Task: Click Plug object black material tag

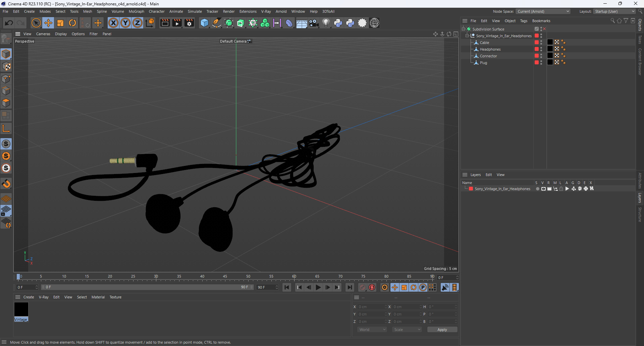Action: tap(550, 62)
